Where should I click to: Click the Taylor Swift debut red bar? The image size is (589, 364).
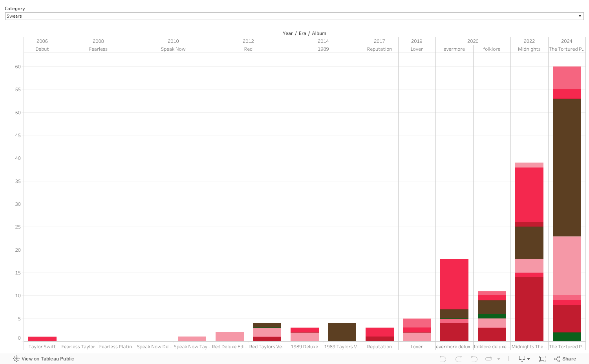pos(42,339)
